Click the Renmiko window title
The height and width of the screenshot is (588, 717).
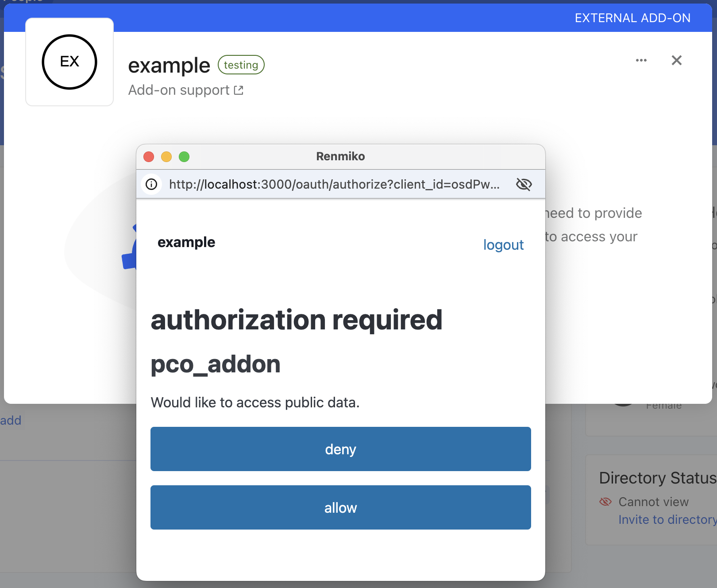click(x=340, y=156)
